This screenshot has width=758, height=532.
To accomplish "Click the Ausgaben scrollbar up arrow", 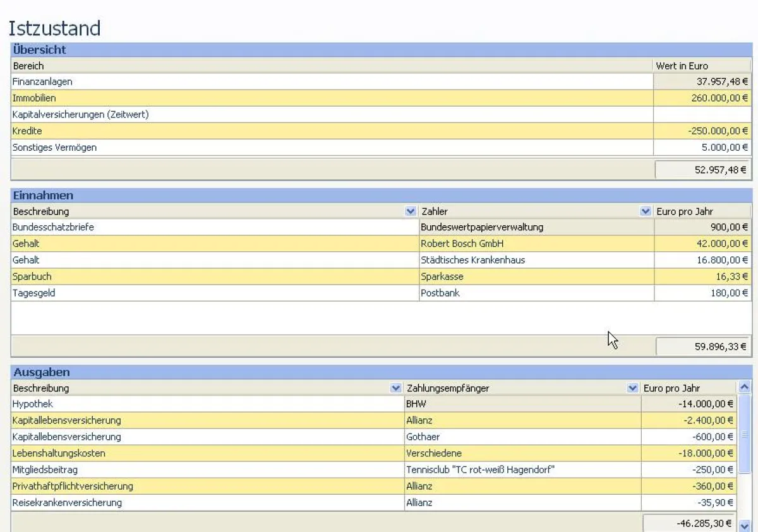I will [x=744, y=388].
